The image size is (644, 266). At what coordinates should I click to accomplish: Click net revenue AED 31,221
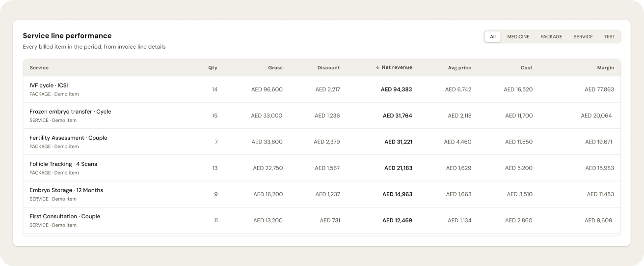click(x=398, y=142)
